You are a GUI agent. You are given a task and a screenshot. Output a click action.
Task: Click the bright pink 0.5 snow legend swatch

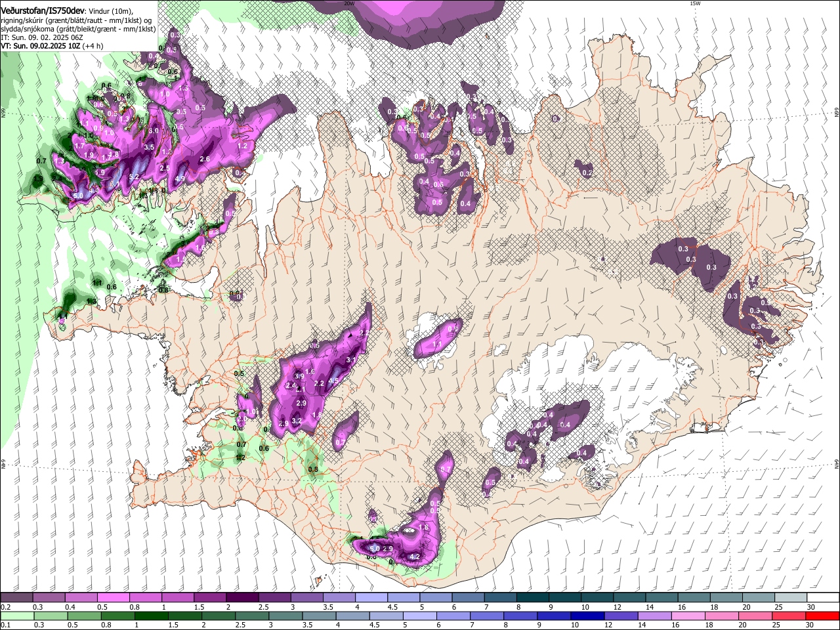click(x=113, y=598)
